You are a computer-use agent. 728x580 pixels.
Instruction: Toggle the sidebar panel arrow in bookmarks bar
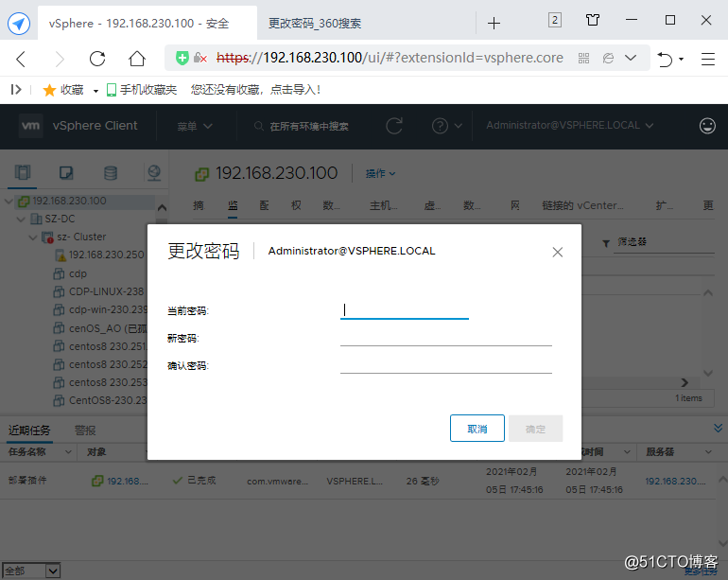click(16, 89)
